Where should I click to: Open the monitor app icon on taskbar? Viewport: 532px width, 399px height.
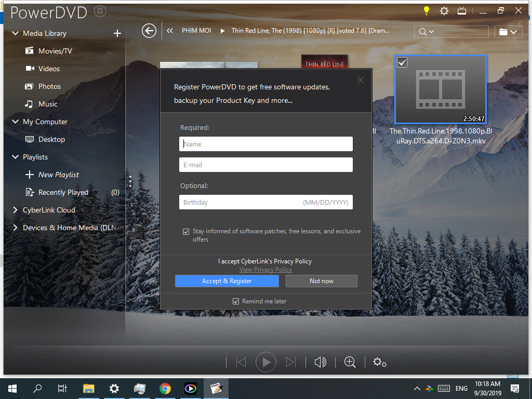[x=140, y=388]
